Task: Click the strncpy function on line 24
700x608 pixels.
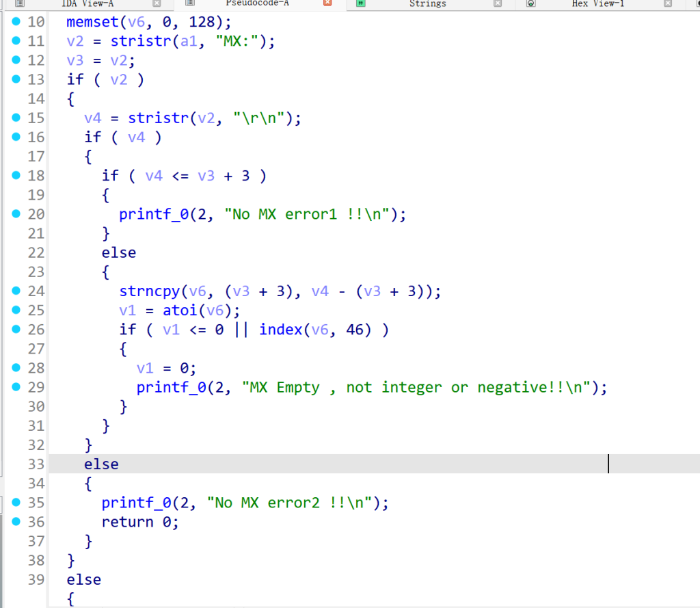Action: (146, 291)
